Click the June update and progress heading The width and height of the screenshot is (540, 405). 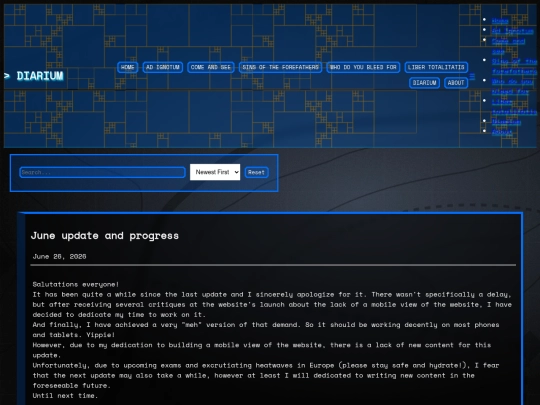105,236
